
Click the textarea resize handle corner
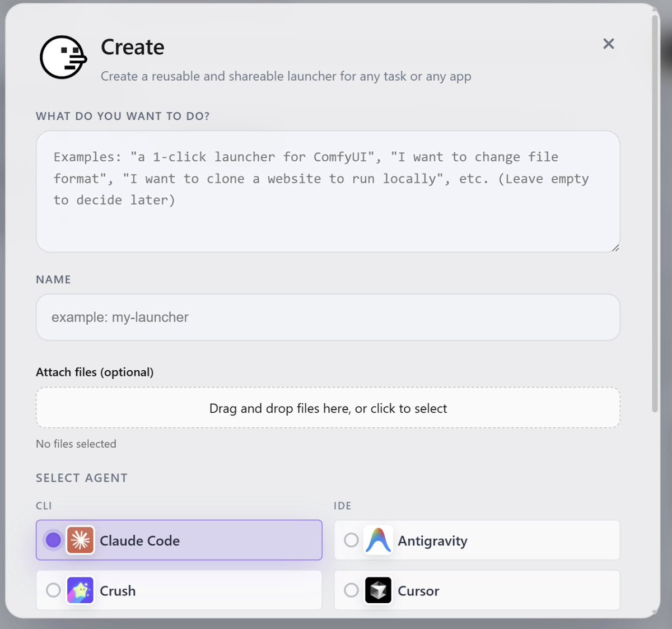coord(615,247)
